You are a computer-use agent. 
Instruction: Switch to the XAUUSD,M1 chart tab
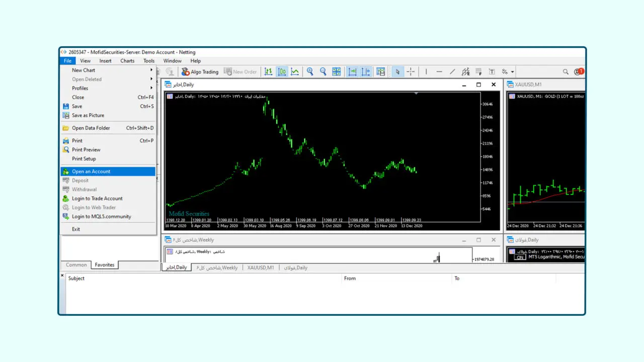click(x=261, y=268)
